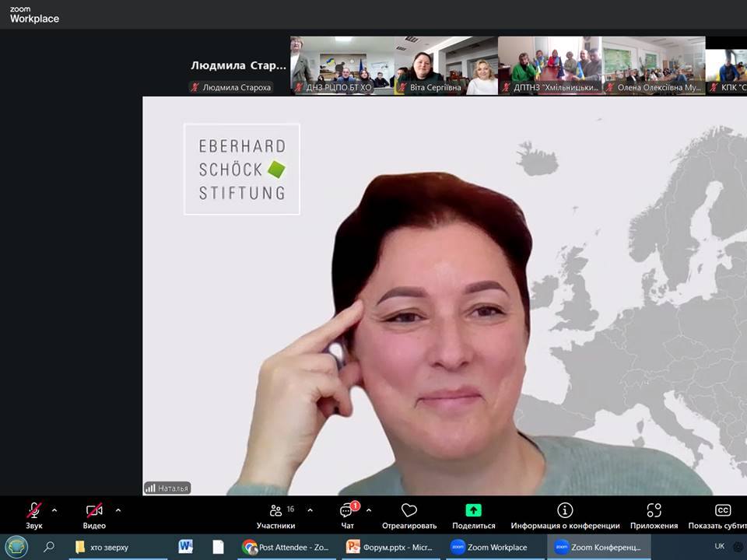
Task: Click the green Поделиться share screen icon
Action: click(473, 511)
